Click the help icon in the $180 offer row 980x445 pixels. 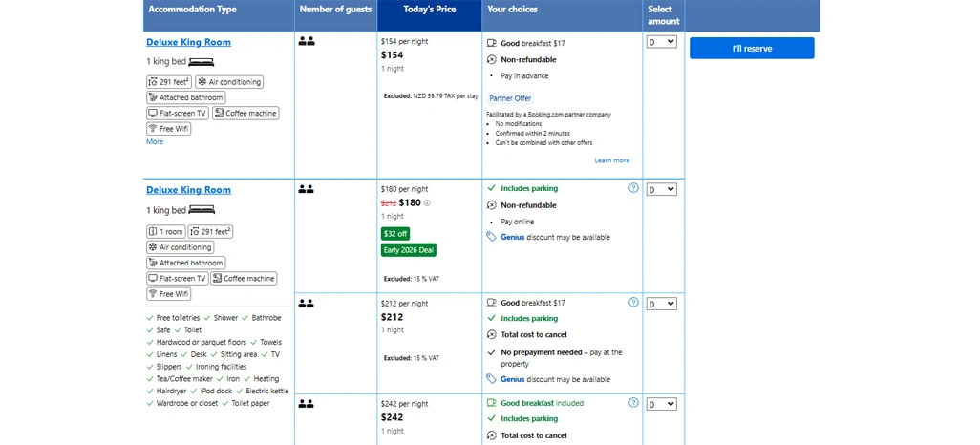pos(633,188)
